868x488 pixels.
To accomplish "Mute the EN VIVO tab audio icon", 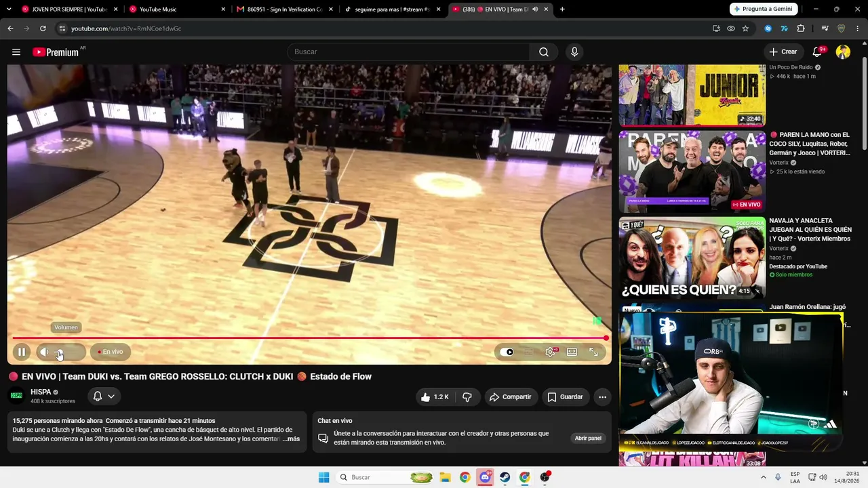I will 535,9.
